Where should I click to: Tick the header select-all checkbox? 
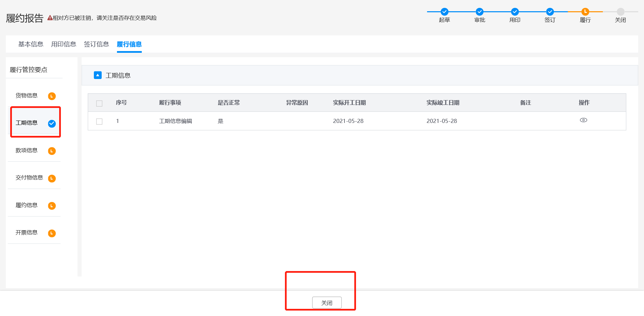[x=99, y=104]
